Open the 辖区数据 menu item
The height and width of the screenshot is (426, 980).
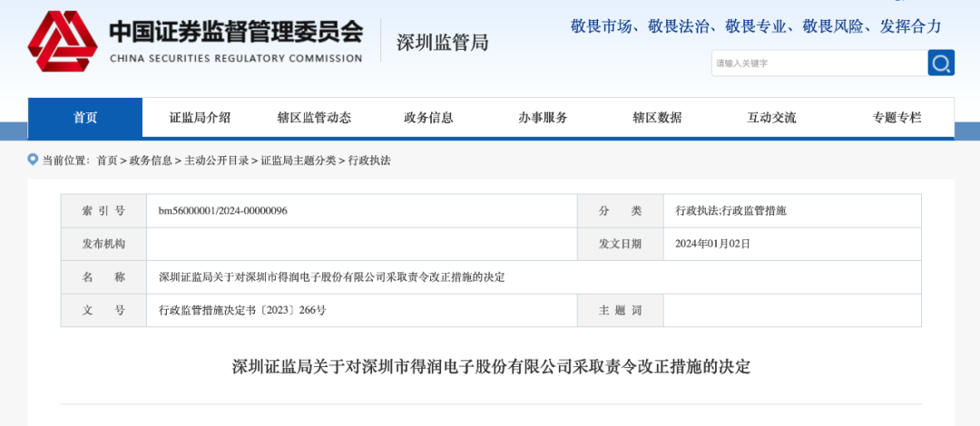[x=658, y=118]
